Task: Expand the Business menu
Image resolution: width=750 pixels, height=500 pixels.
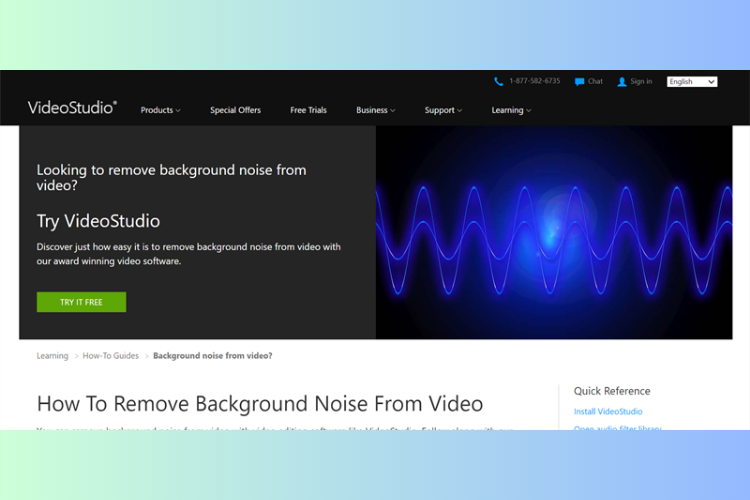Action: [x=375, y=110]
